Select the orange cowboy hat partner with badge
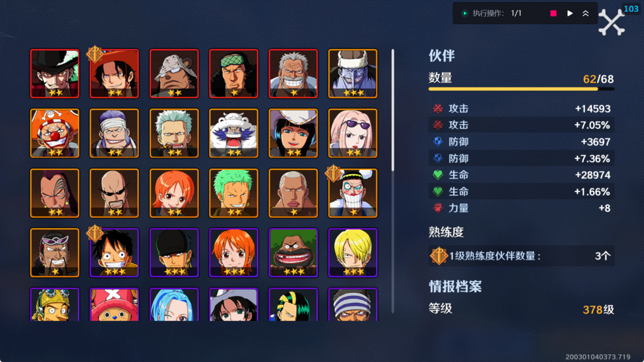Viewport: 644px width, 362px height. tap(114, 73)
